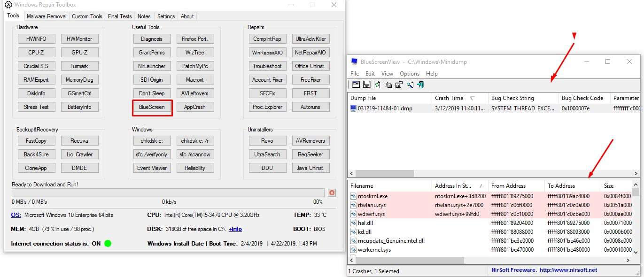Select the Final Tests tab

pyautogui.click(x=120, y=16)
